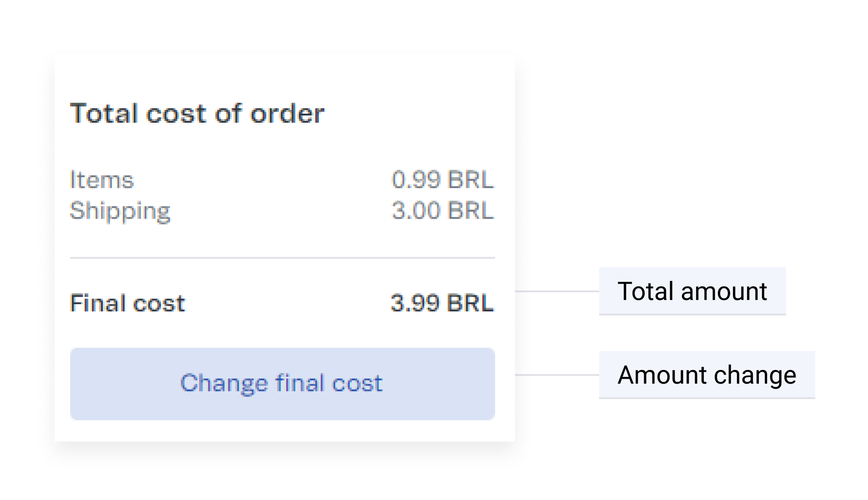The image size is (868, 500).
Task: Click the word 'order' in the heading
Action: 288,113
